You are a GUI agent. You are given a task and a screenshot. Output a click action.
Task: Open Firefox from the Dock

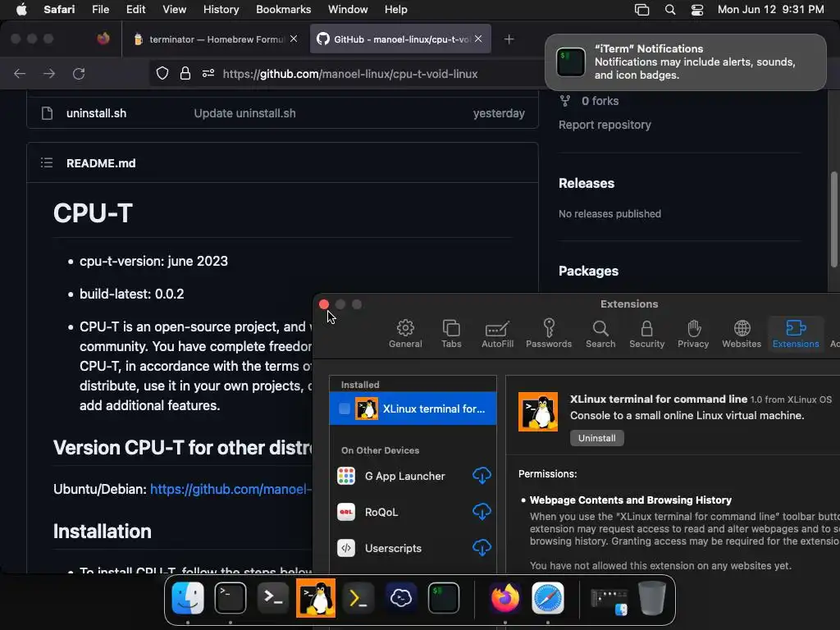504,598
